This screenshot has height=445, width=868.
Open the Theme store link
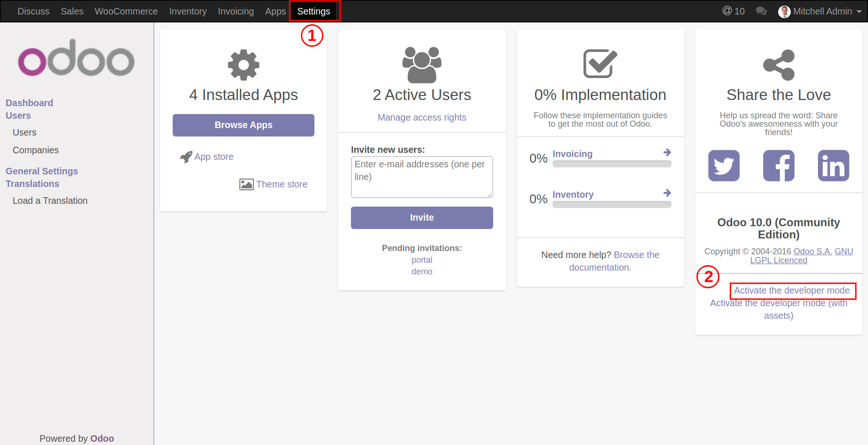click(281, 184)
